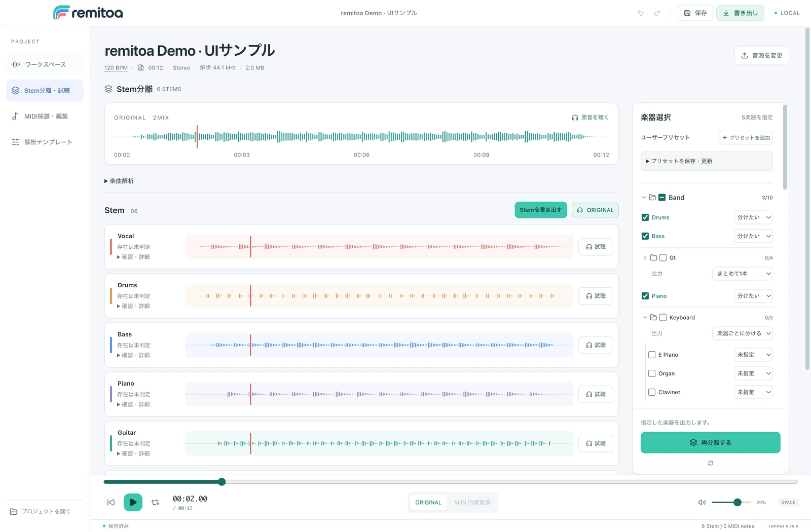Click the Gt folder icon
Image resolution: width=811 pixels, height=532 pixels.
[x=653, y=257]
